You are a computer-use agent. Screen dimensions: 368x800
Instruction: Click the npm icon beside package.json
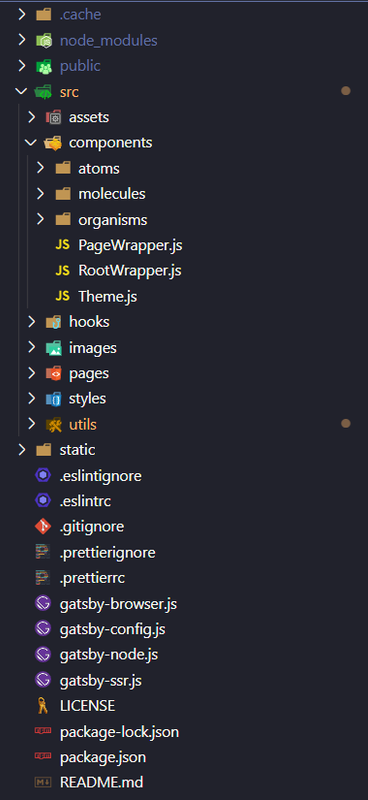(43, 757)
